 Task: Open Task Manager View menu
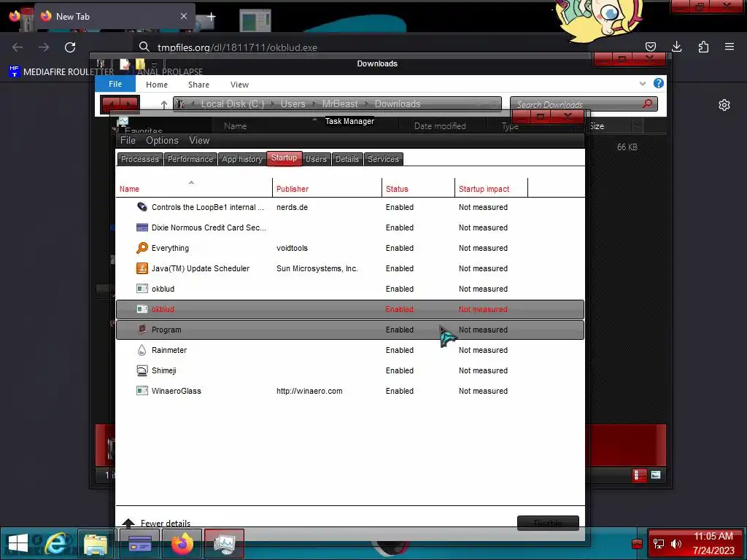[x=199, y=141]
